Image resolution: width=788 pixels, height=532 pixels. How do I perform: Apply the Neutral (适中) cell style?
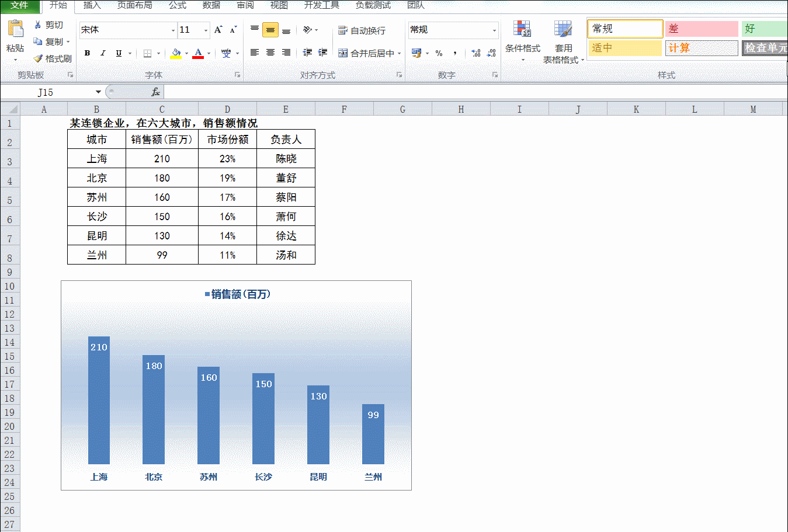point(625,48)
